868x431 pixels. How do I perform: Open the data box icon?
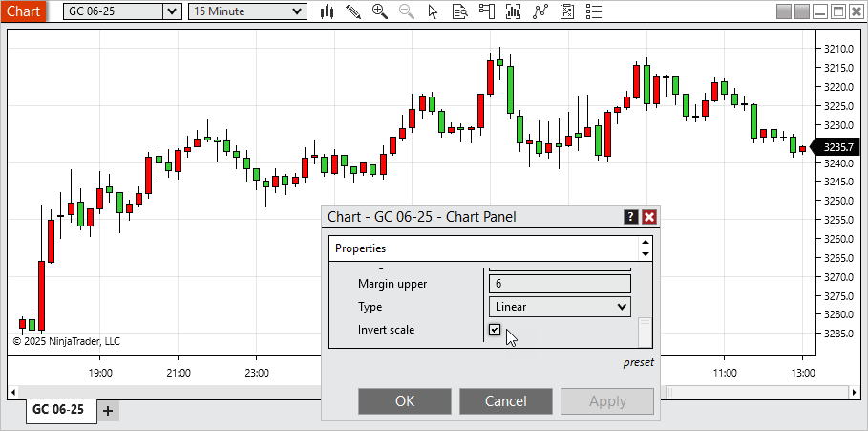coord(460,11)
